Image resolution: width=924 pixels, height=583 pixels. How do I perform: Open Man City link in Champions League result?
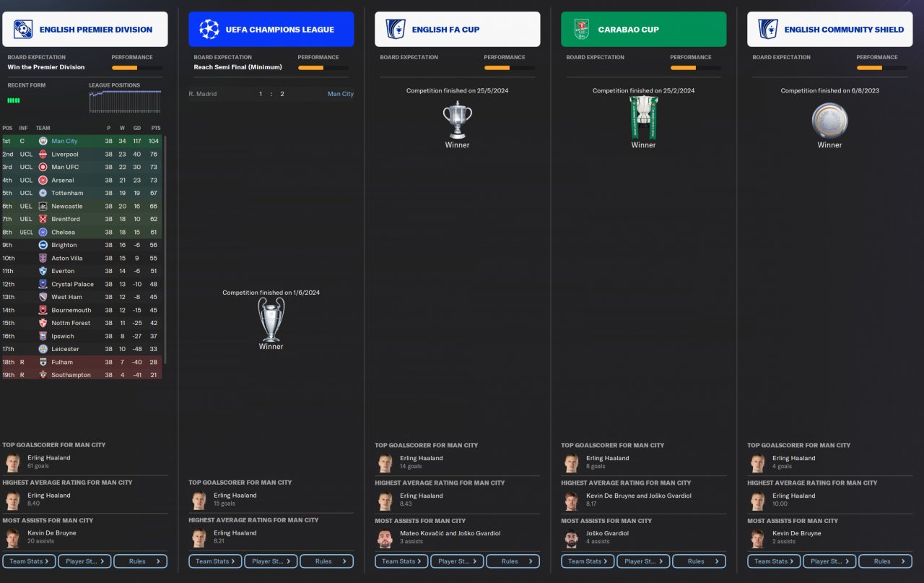tap(341, 94)
